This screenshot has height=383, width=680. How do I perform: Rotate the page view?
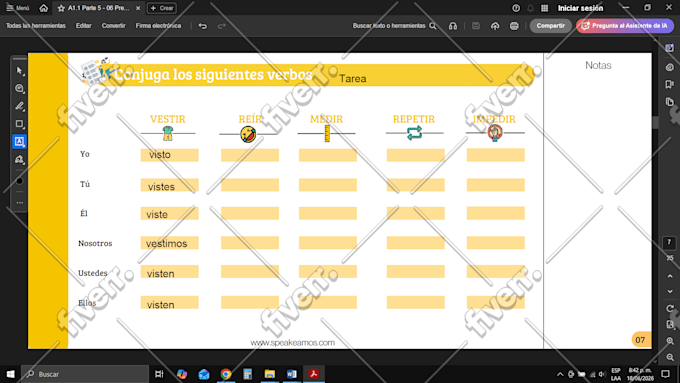670,308
